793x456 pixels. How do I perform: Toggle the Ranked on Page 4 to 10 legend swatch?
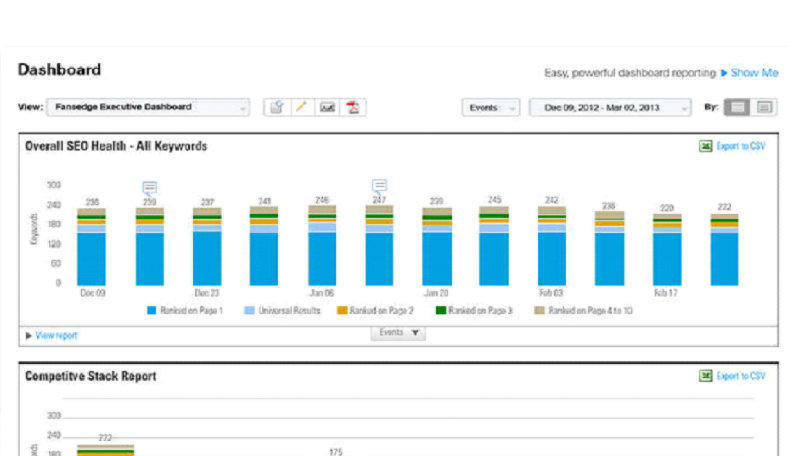click(540, 310)
